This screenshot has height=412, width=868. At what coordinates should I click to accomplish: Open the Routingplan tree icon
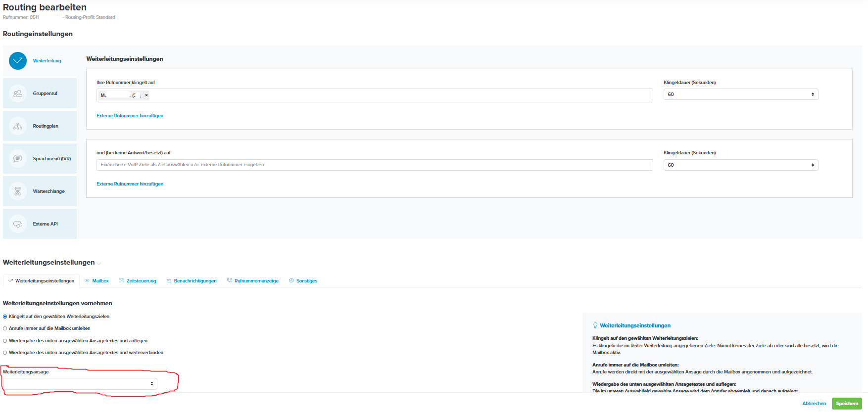click(18, 126)
